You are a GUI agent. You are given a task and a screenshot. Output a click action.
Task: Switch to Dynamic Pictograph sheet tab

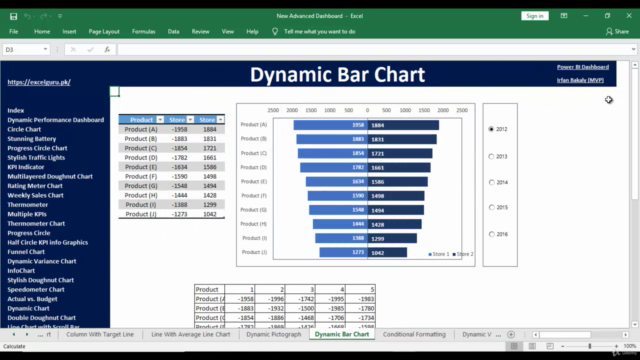(x=273, y=334)
